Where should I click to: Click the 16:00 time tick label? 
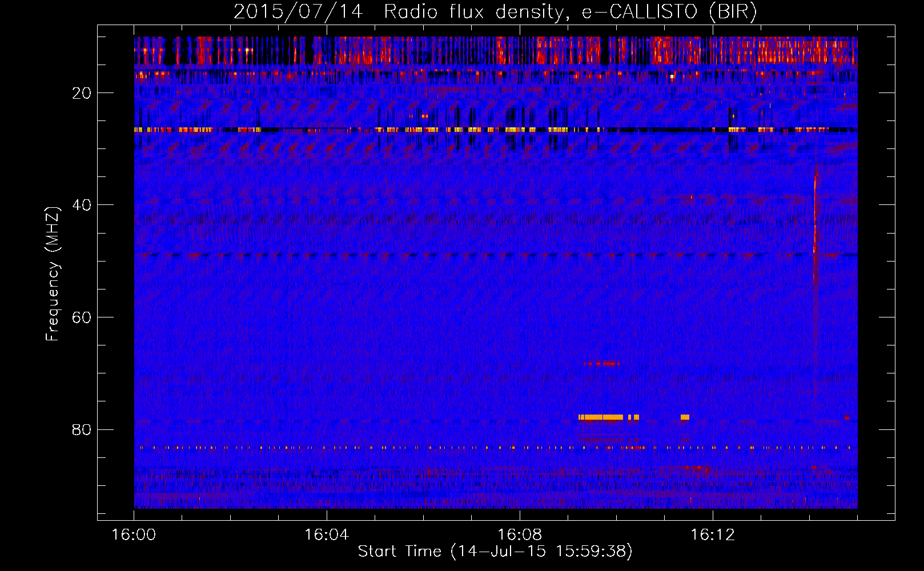pos(134,534)
